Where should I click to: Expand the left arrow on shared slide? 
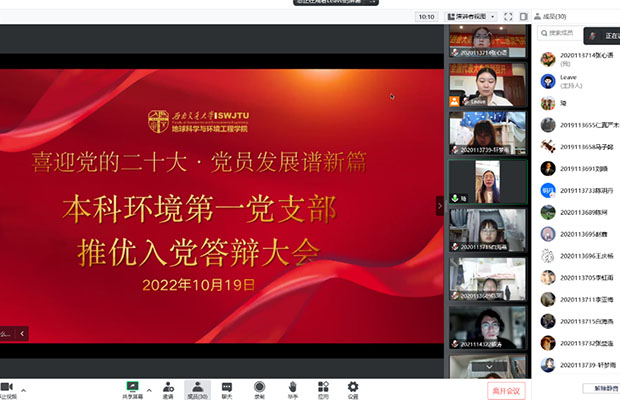coord(23,333)
